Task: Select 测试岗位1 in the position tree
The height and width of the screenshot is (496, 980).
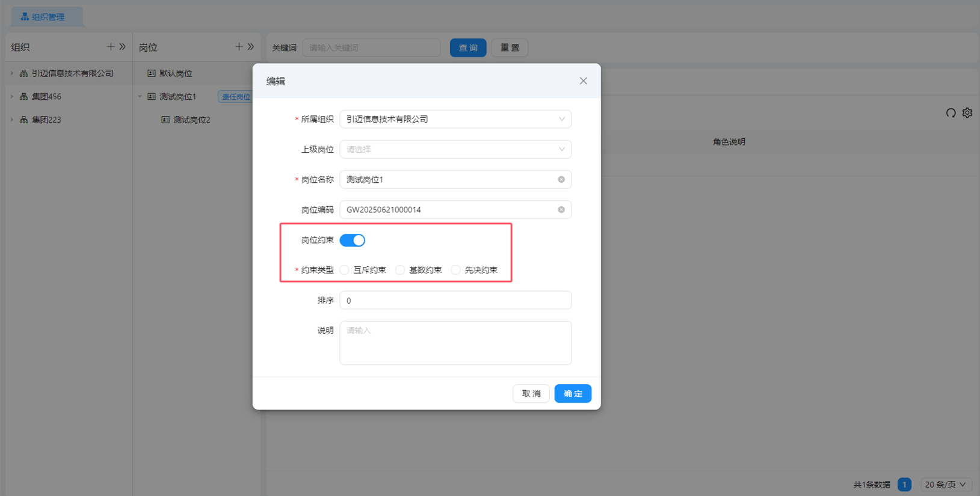Action: pos(178,97)
